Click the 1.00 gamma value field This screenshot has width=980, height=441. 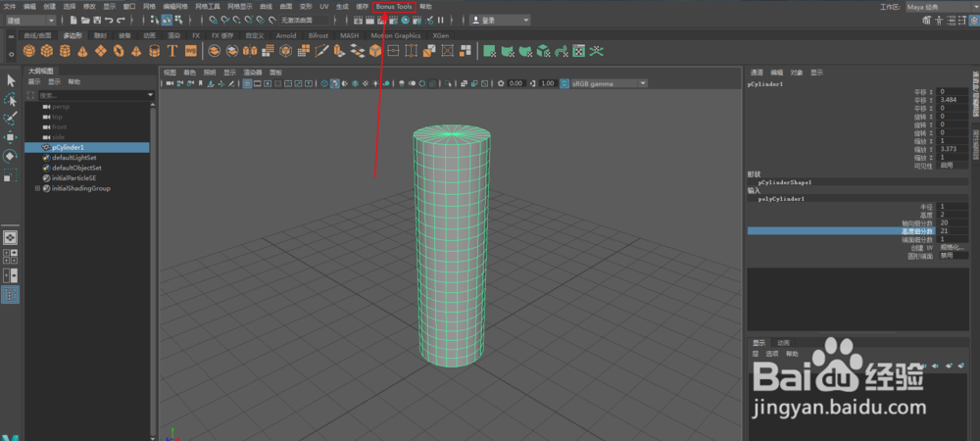[x=548, y=83]
